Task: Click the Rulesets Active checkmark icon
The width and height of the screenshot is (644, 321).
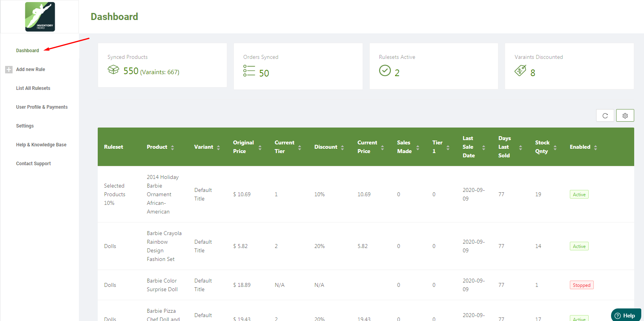Action: pyautogui.click(x=385, y=71)
